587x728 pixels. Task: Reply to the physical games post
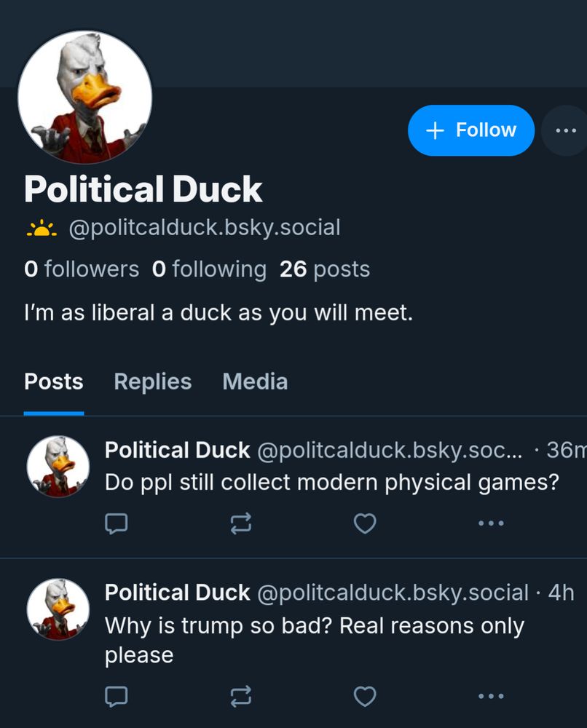(117, 523)
